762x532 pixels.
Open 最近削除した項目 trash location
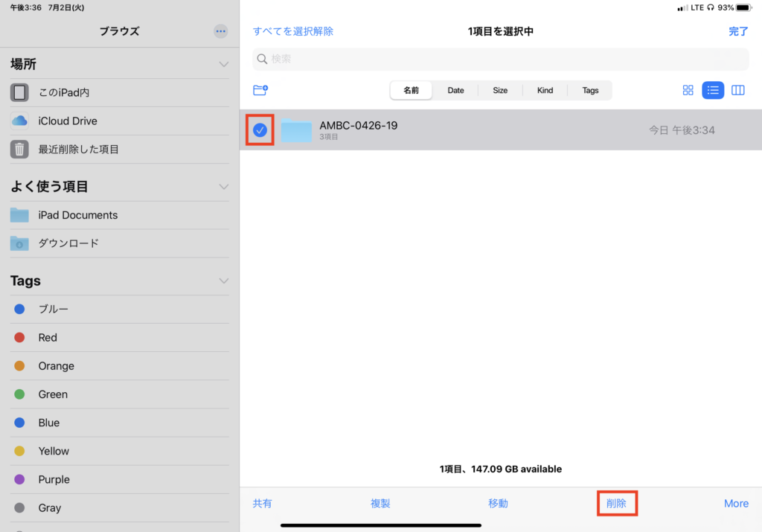pos(120,149)
